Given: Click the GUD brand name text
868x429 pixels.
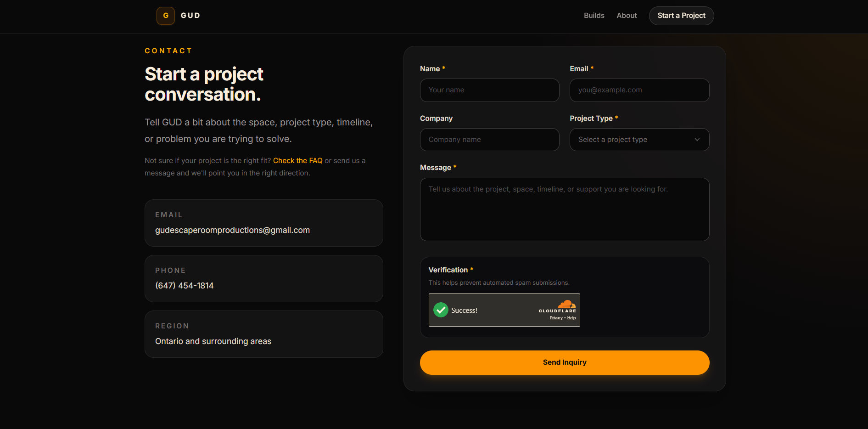Looking at the screenshot, I should tap(190, 16).
